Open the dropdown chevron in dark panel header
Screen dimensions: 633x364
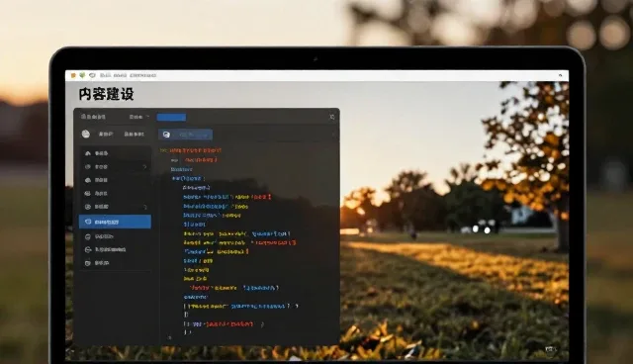tap(147, 117)
